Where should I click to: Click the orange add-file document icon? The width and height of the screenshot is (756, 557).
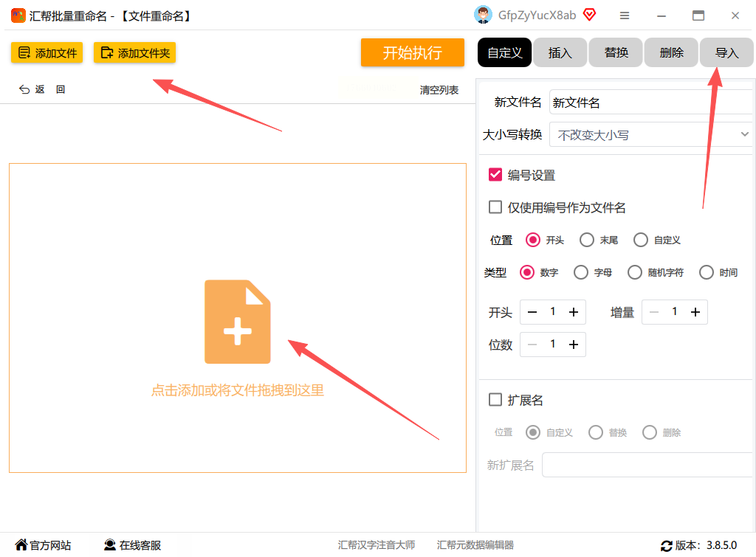237,322
